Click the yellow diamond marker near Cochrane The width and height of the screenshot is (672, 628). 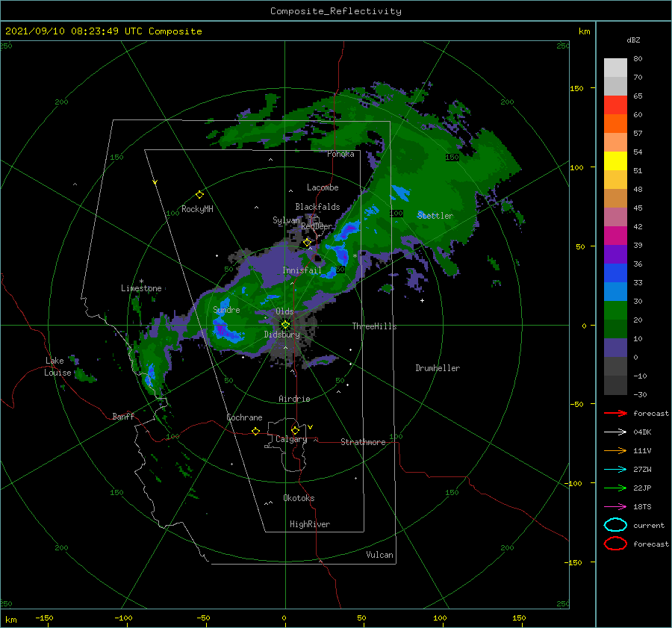pyautogui.click(x=255, y=432)
